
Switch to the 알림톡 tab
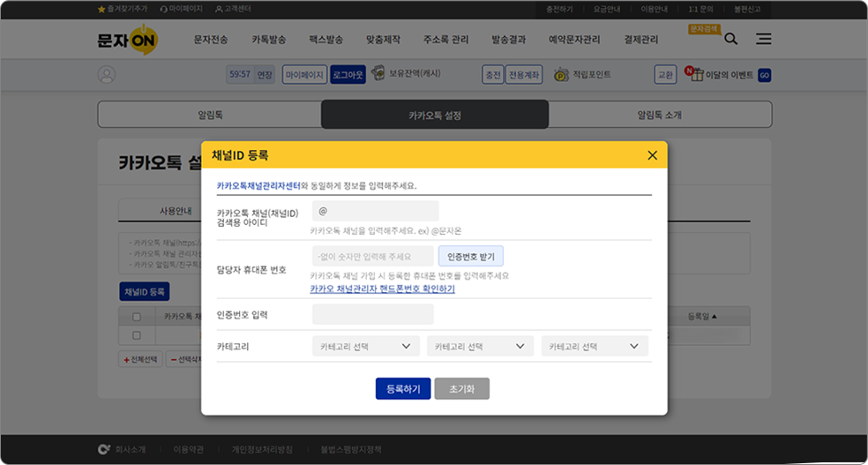[x=210, y=115]
